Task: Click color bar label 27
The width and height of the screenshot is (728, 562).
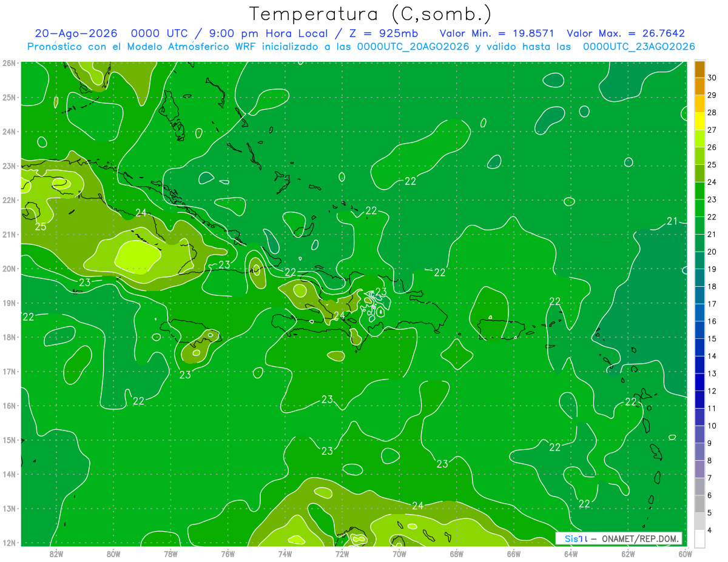Action: (x=712, y=130)
